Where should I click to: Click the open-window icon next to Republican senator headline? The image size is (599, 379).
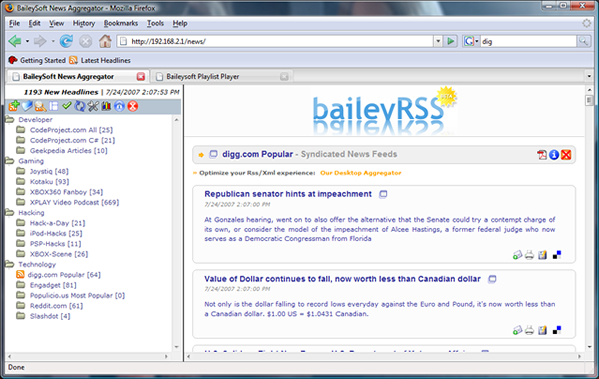(x=383, y=194)
